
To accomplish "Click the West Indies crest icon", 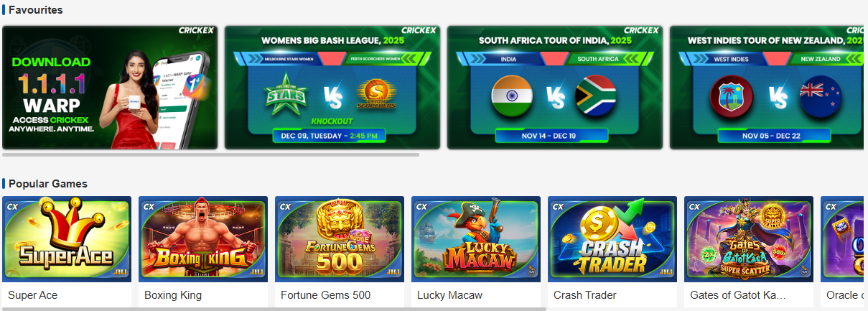I will pyautogui.click(x=731, y=96).
